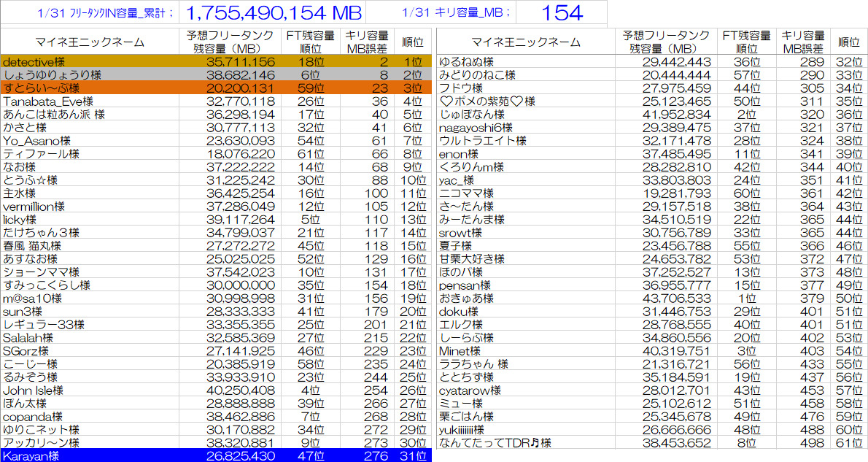The height and width of the screenshot is (462, 868).
Task: Click the John Isle様 nickname cell
Action: point(34,390)
